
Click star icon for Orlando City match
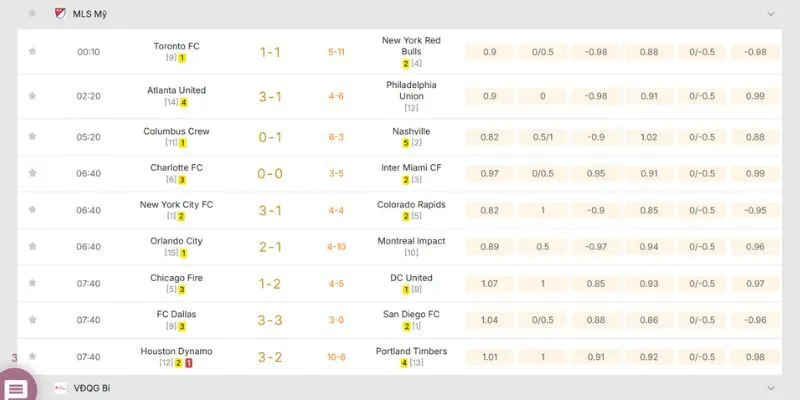[32, 247]
